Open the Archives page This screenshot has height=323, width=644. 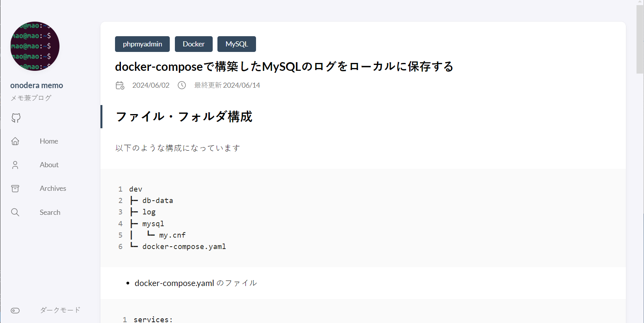click(53, 188)
